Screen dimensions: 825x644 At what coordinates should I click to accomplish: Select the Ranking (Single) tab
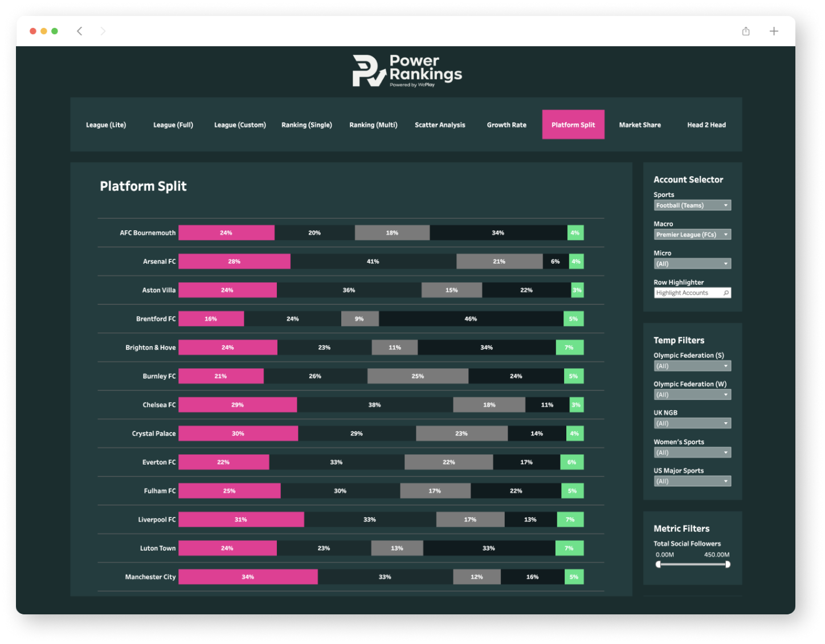(x=307, y=125)
